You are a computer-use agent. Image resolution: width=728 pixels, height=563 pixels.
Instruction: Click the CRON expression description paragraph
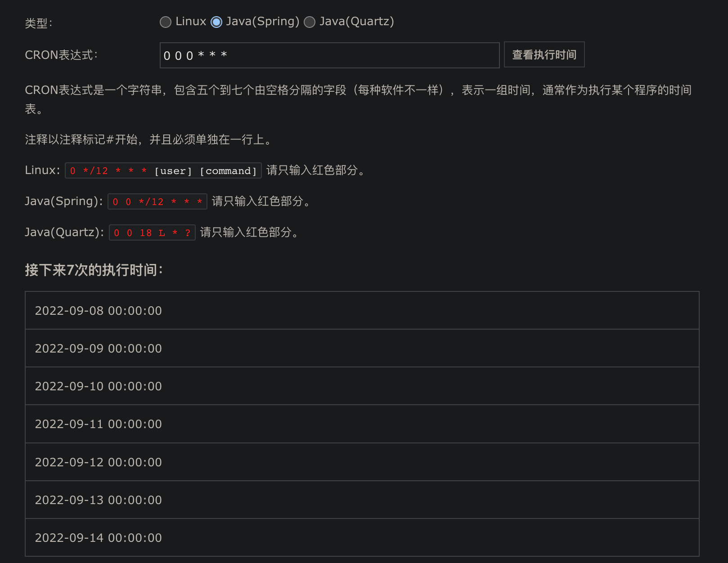pyautogui.click(x=358, y=90)
